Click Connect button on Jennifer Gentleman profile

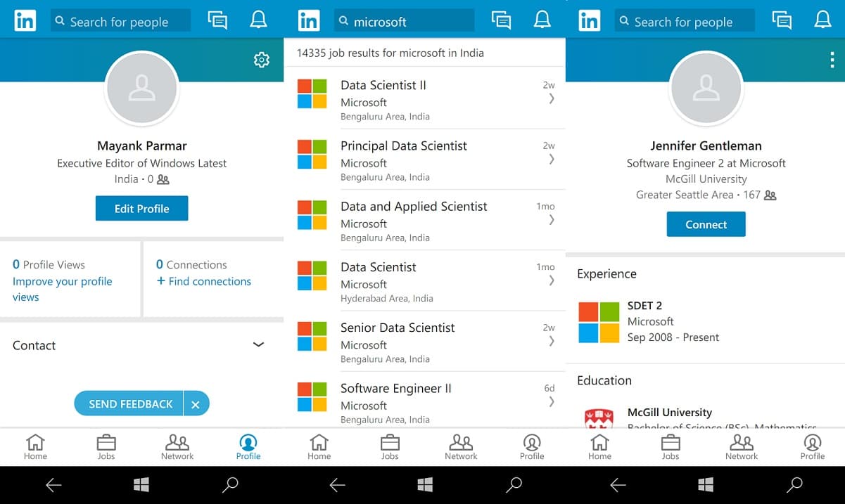coord(706,225)
